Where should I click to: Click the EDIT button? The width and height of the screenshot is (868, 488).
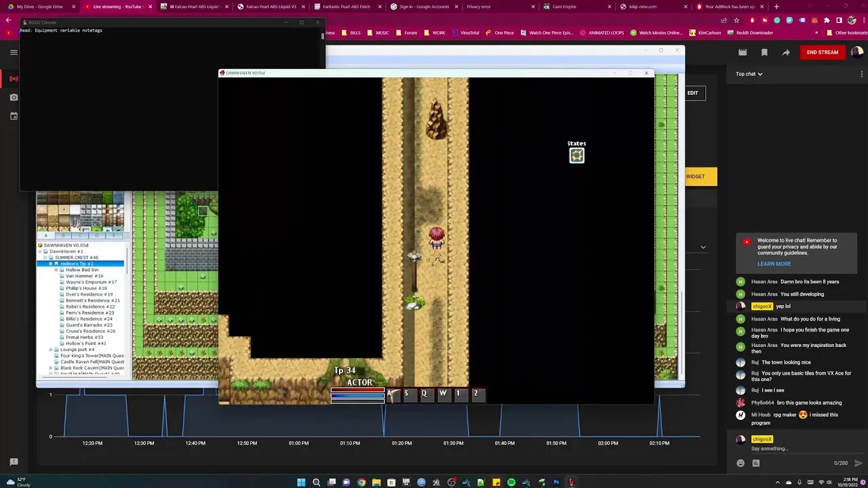tap(692, 93)
